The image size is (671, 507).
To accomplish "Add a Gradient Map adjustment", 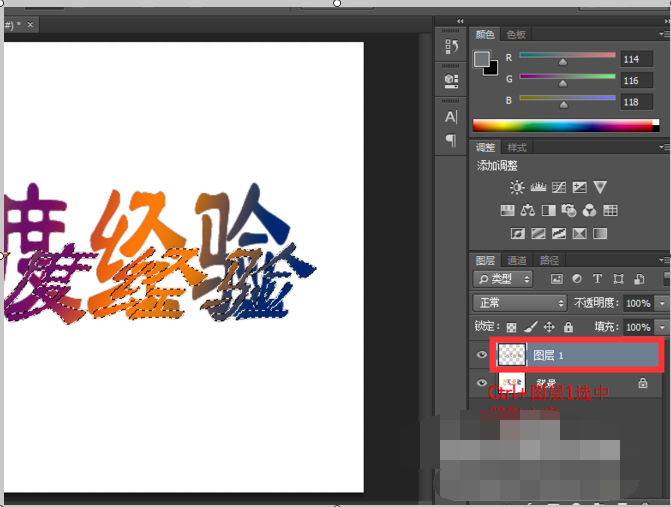I will [x=600, y=234].
